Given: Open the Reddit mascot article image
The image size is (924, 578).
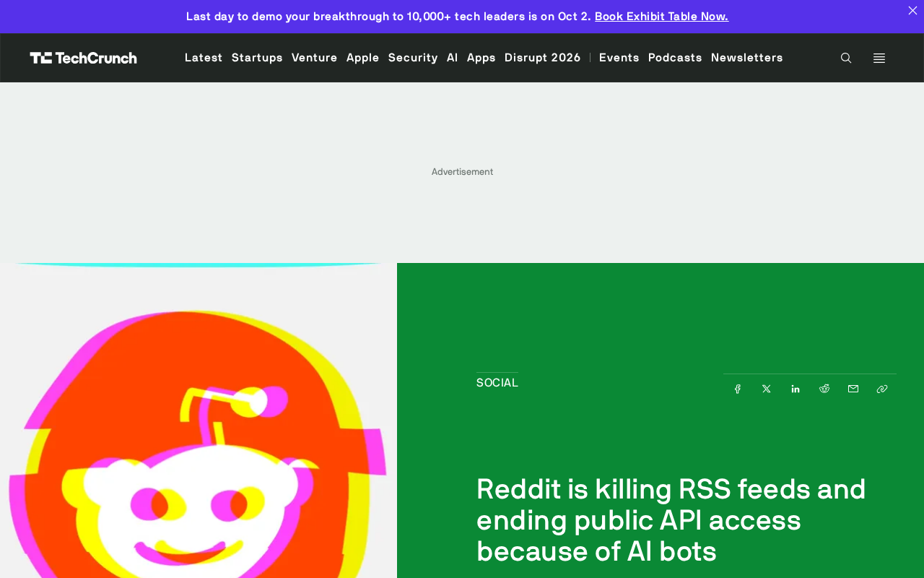Looking at the screenshot, I should (199, 420).
